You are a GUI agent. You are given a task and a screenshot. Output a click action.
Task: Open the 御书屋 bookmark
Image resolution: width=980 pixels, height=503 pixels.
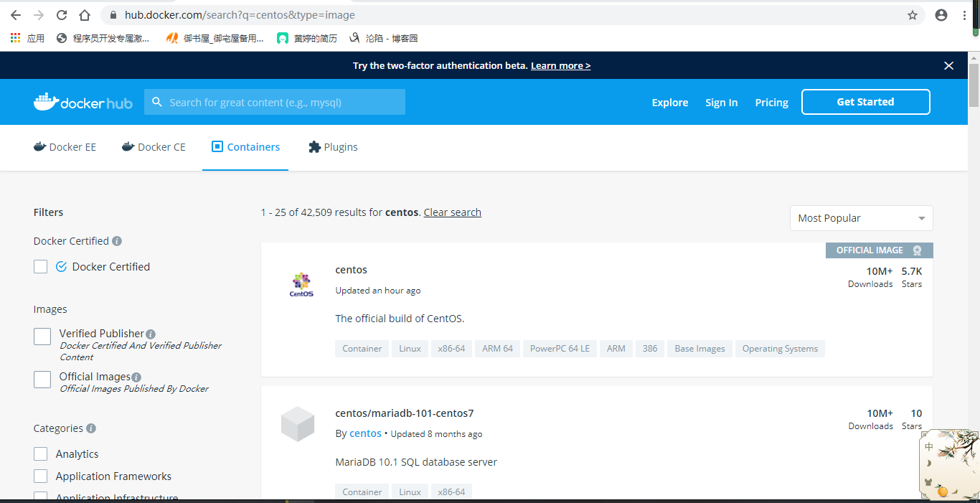pos(214,38)
